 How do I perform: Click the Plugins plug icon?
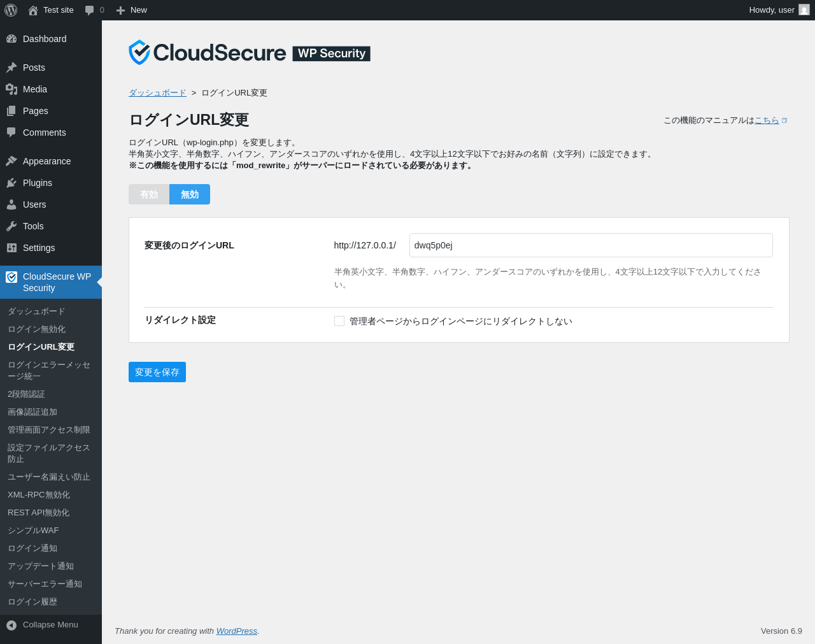point(11,183)
